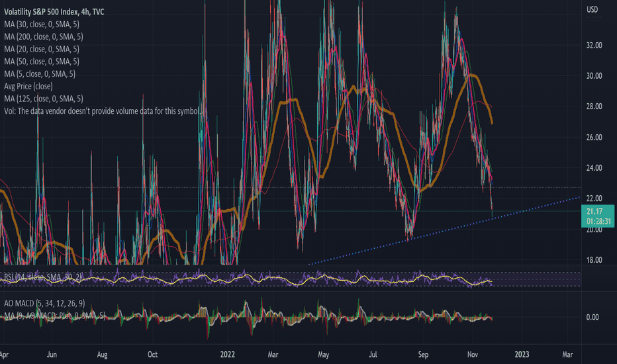Click the 18.00 price axis label

594,259
